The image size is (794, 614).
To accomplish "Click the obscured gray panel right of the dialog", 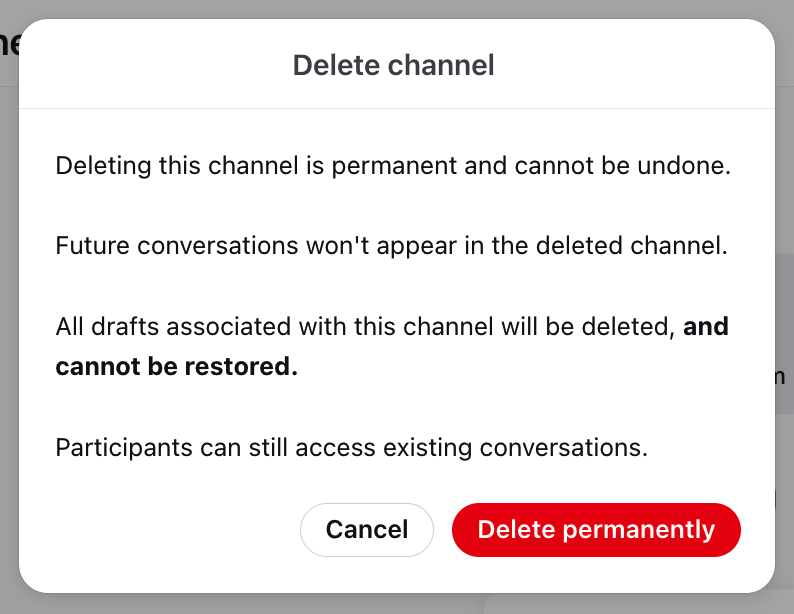I will [784, 334].
